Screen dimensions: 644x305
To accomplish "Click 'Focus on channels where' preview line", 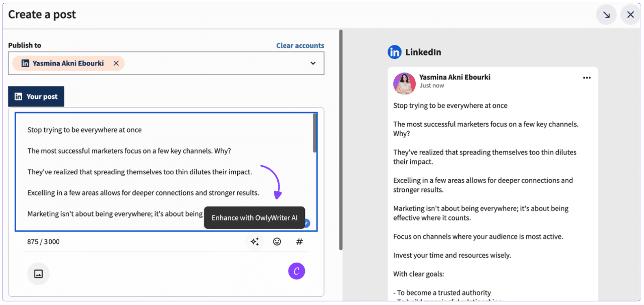I will click(x=478, y=237).
